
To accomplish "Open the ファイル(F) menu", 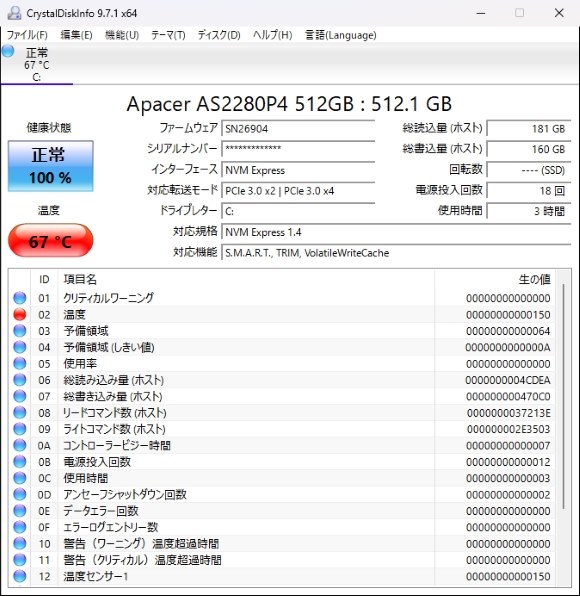I will pos(27,35).
